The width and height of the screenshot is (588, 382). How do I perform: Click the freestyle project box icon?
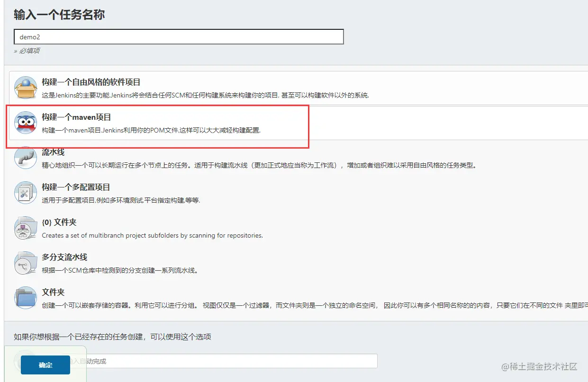pyautogui.click(x=26, y=88)
